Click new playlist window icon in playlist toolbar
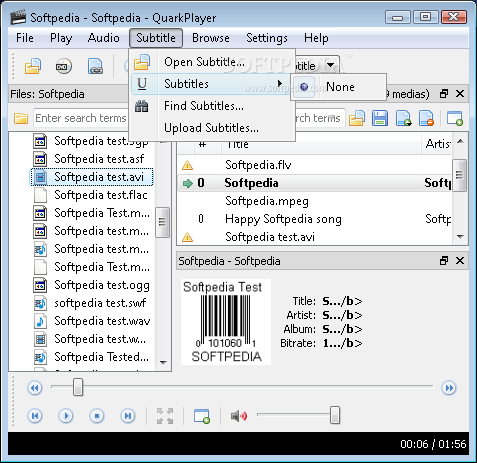Viewport: 477px width, 463px height. (455, 118)
